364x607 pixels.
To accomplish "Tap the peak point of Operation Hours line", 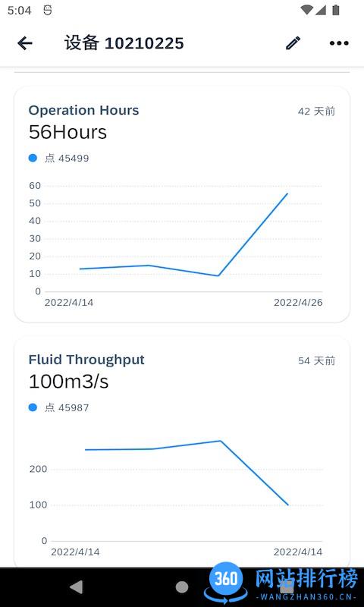I will 287,193.
